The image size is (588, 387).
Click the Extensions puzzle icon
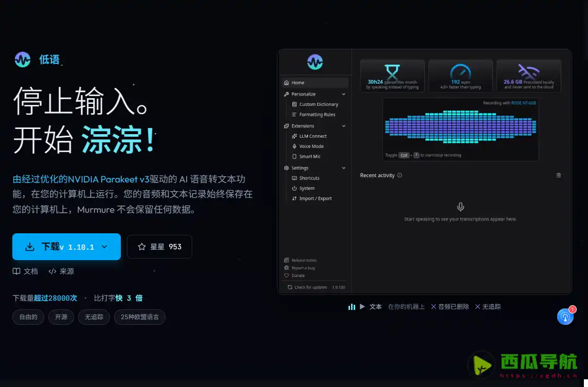click(x=286, y=126)
